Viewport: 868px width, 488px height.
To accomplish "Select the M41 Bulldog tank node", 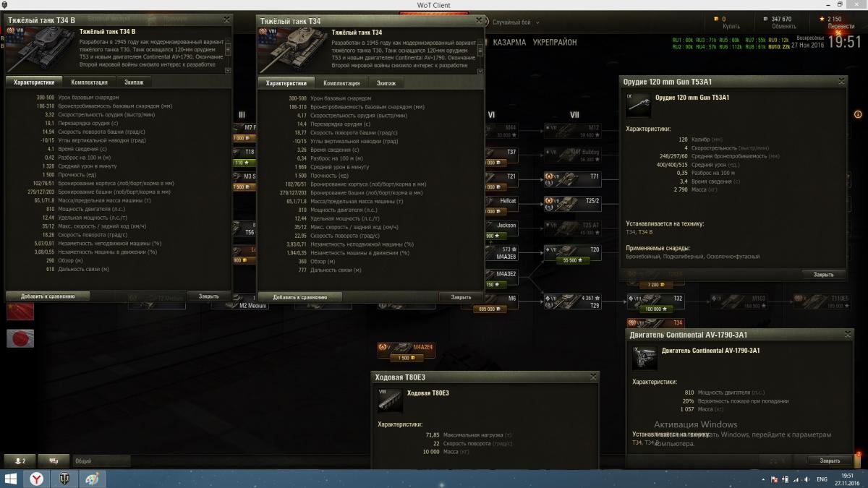I will pos(572,155).
